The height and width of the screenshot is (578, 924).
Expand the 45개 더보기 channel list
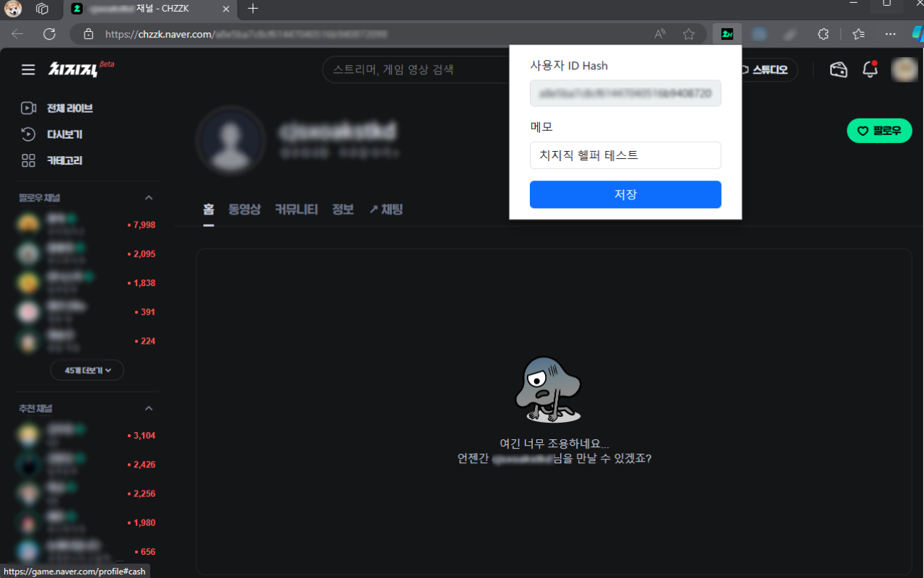coord(87,369)
